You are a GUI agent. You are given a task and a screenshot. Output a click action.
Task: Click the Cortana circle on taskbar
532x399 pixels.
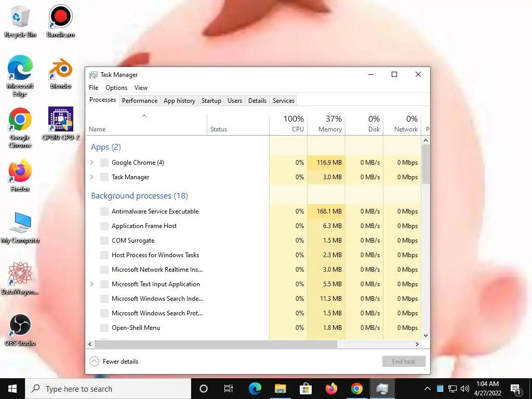(204, 389)
